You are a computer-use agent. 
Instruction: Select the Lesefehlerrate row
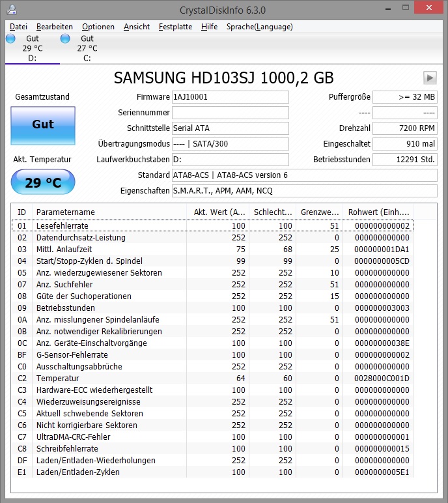pyautogui.click(x=213, y=226)
